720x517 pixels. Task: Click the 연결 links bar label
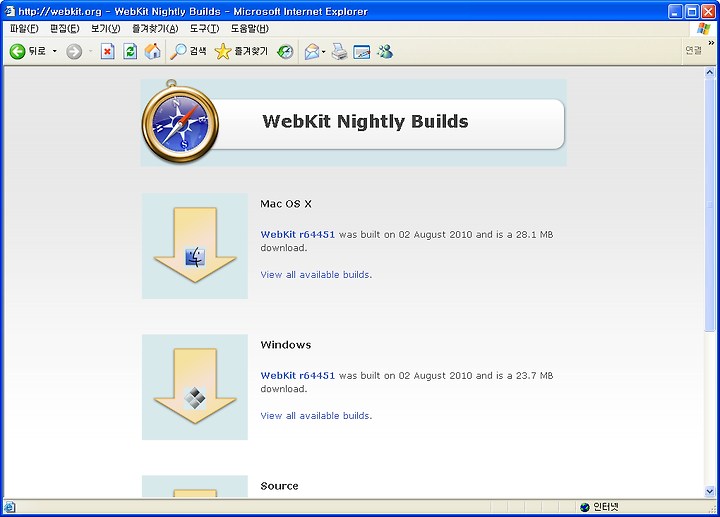(x=693, y=50)
